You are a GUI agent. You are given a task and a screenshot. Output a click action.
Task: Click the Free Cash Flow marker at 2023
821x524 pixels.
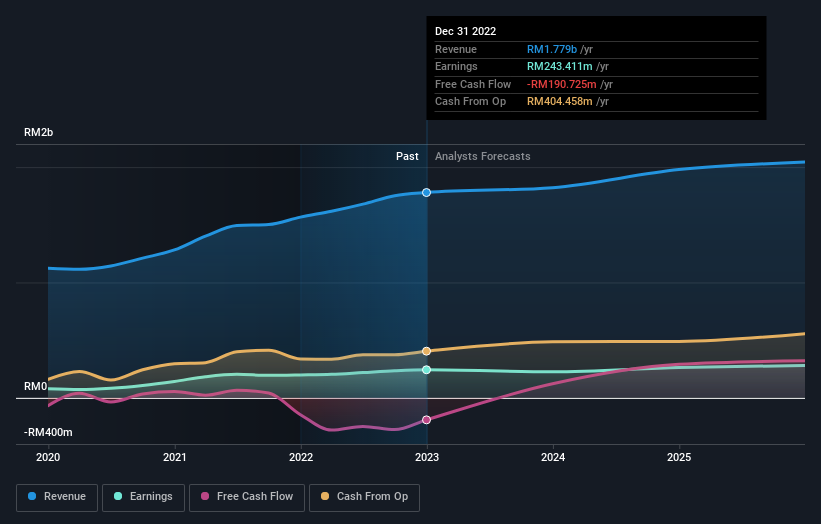[426, 420]
